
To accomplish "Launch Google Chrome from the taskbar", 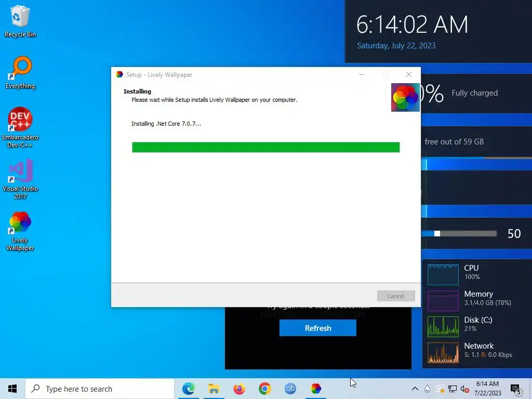I will coord(264,389).
